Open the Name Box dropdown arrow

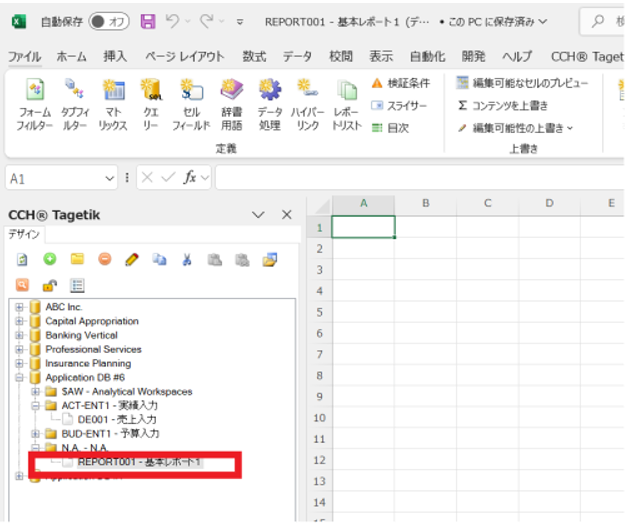pos(110,178)
